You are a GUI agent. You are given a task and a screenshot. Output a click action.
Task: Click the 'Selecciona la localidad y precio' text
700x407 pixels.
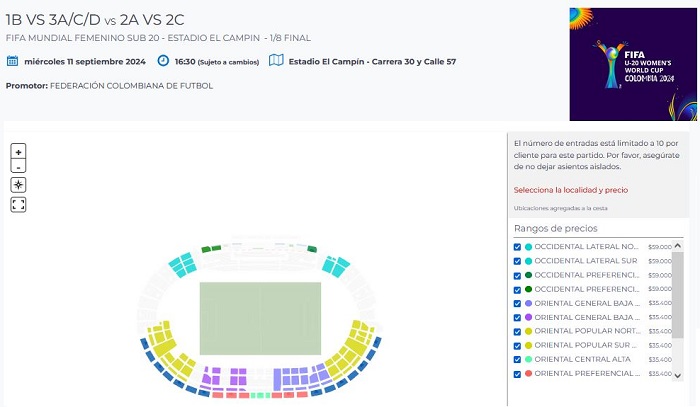(570, 189)
